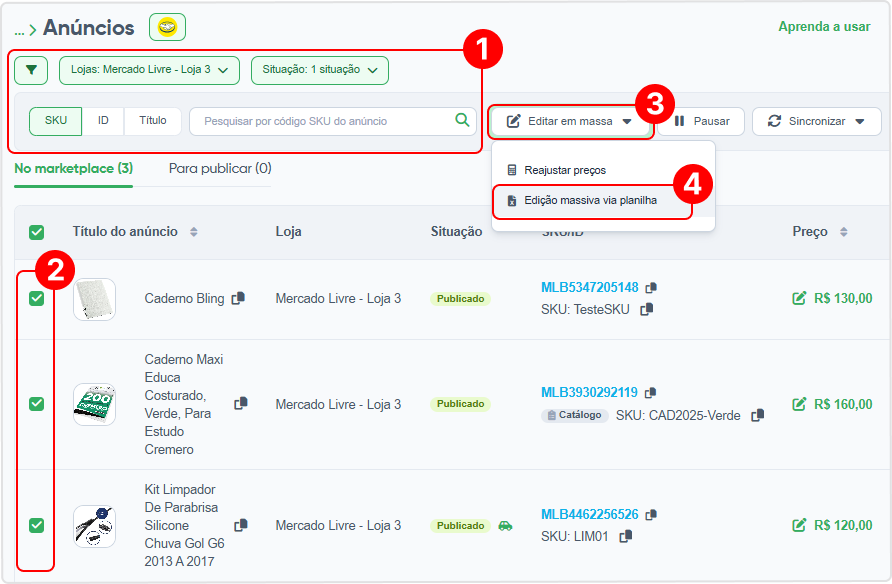Switch to the Para publicar (0) tab
Image resolution: width=892 pixels, height=584 pixels.
point(220,168)
